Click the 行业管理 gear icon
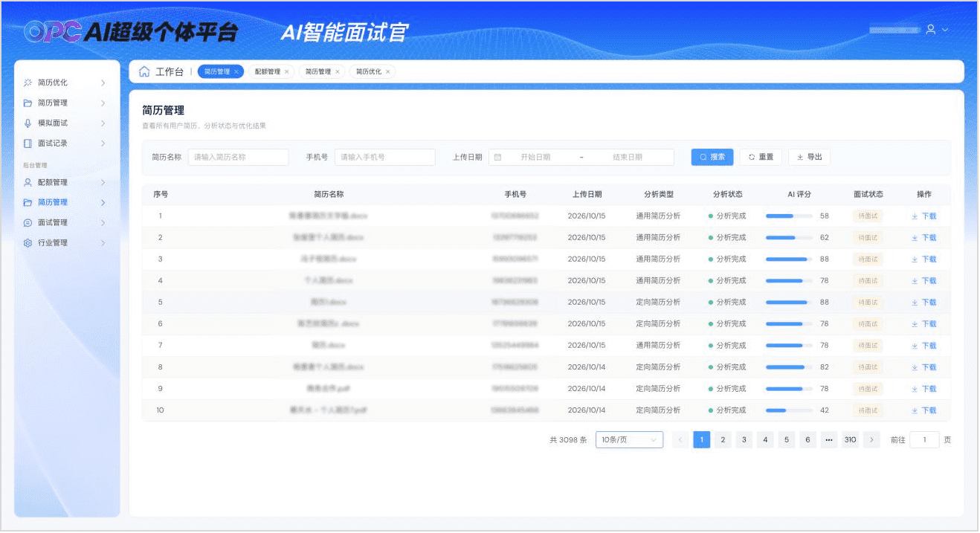This screenshot has width=980, height=533. coord(28,242)
